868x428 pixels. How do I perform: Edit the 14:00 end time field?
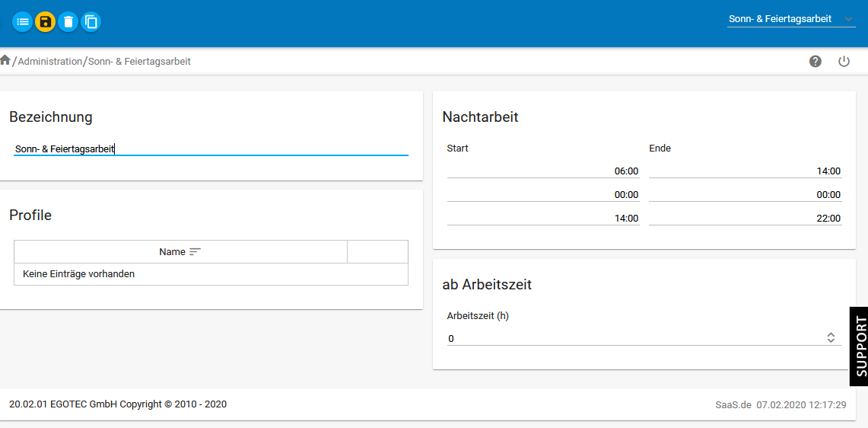[x=745, y=171]
